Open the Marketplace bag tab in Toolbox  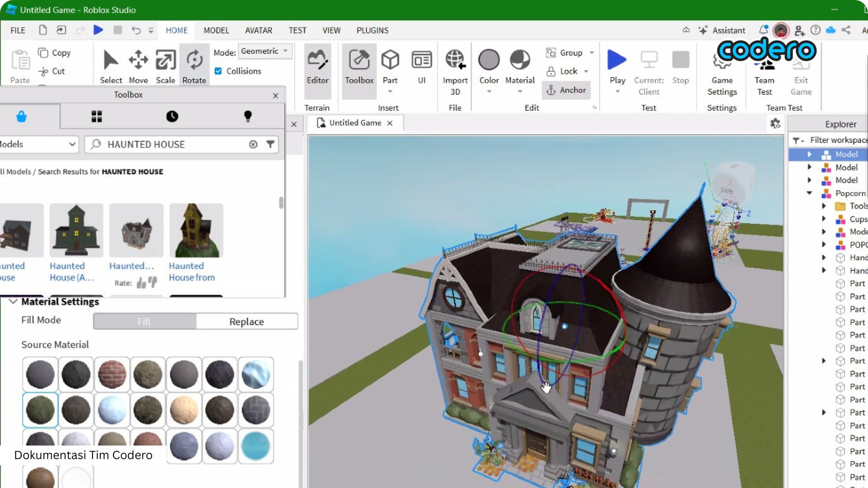pos(21,117)
